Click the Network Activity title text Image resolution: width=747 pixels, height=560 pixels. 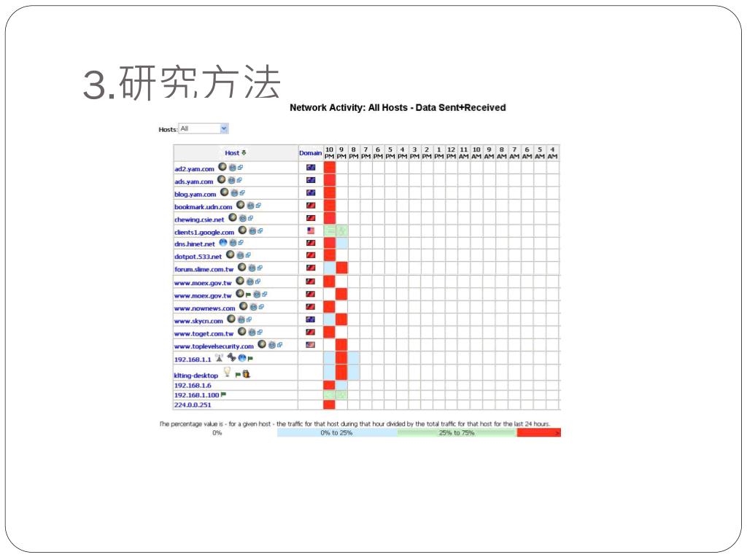398,108
